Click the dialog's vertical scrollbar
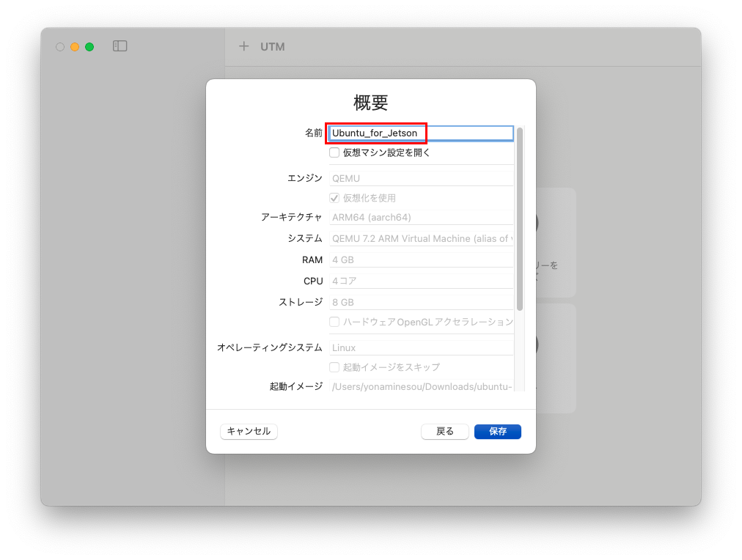The image size is (742, 560). [520, 220]
